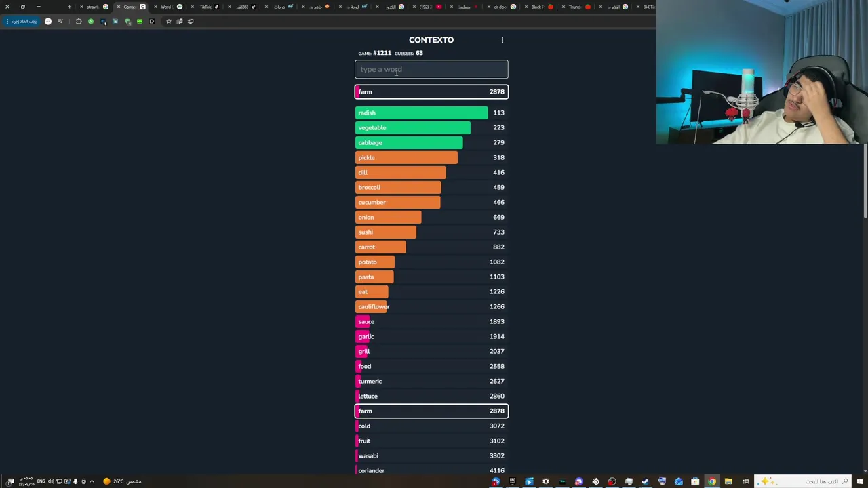Click the GAME: #1211 label

(x=374, y=53)
